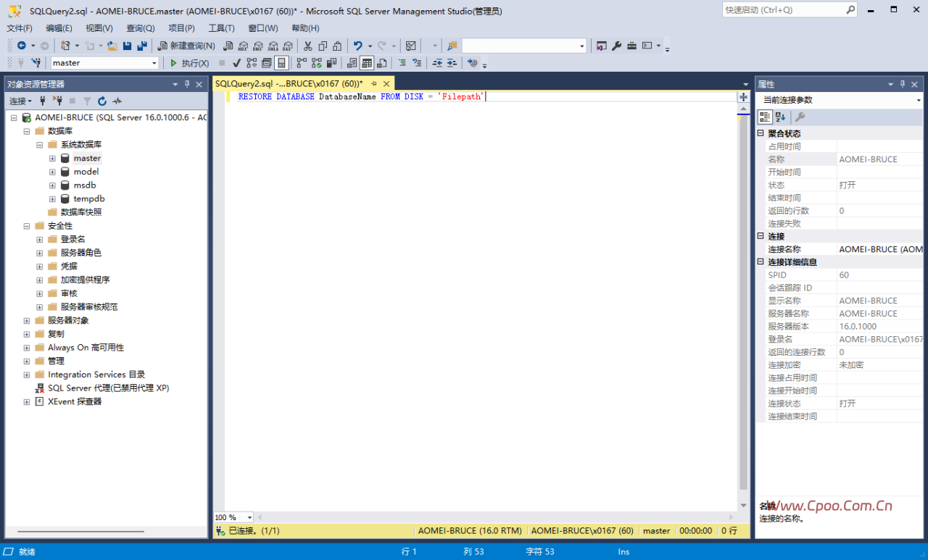Run the query with 执行(X)
This screenshot has height=560, width=928.
(x=190, y=63)
